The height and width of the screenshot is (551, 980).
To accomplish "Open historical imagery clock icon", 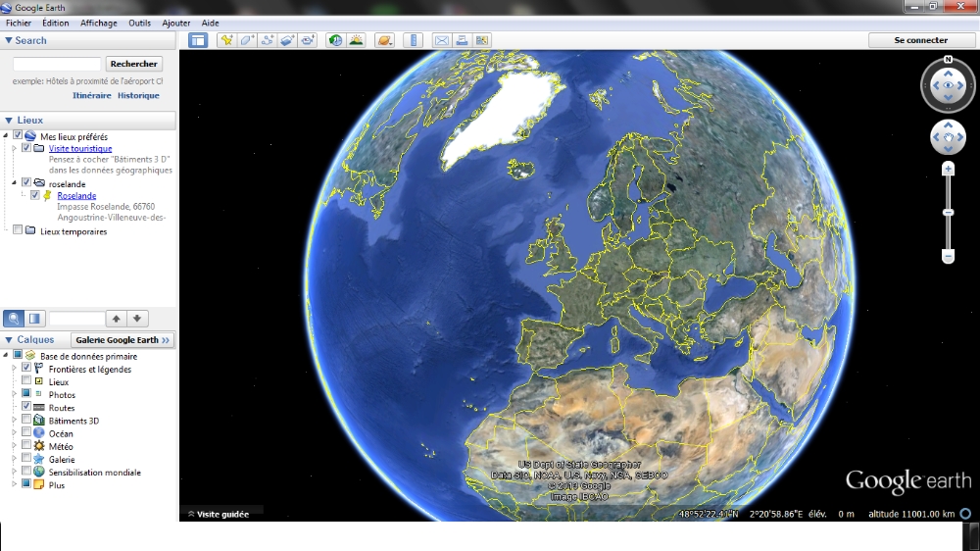I will point(336,40).
